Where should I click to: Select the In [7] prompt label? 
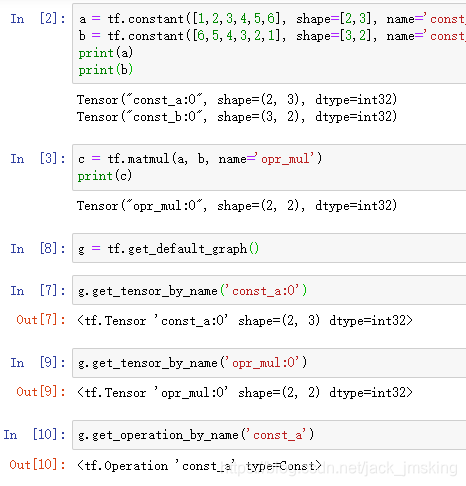pyautogui.click(x=38, y=291)
